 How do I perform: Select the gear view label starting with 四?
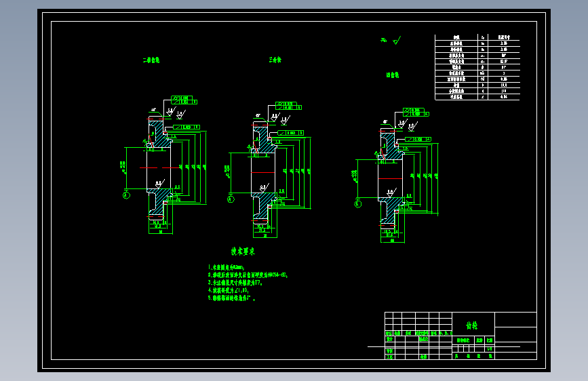[x=393, y=75]
